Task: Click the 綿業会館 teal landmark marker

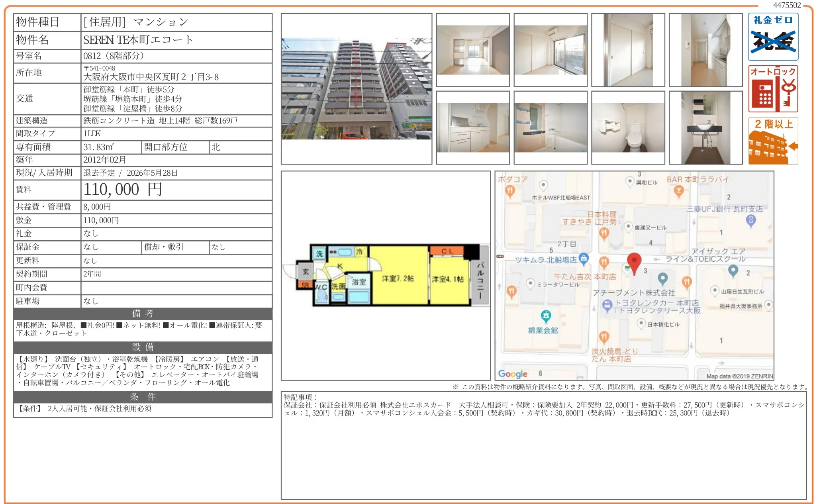Action: click(x=546, y=316)
